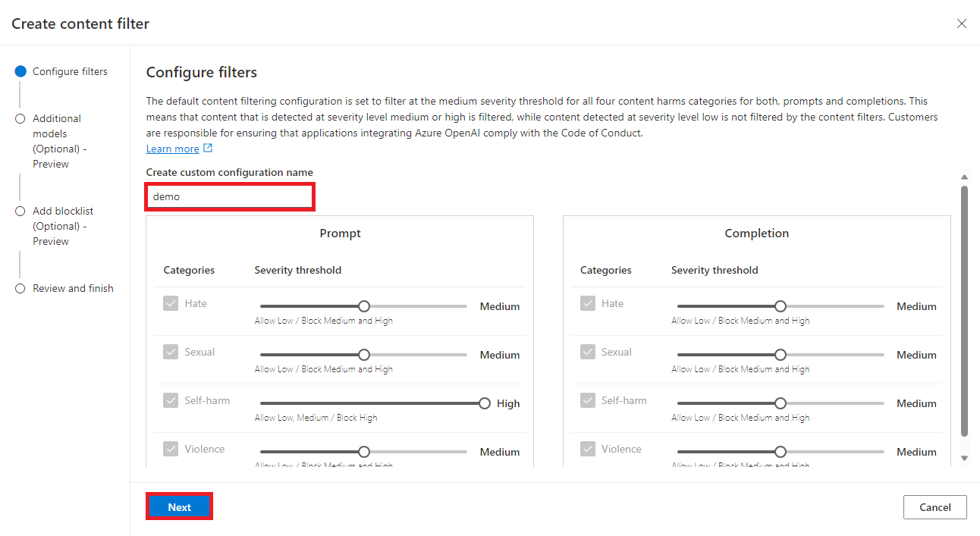Select the Configure filters step

point(20,71)
